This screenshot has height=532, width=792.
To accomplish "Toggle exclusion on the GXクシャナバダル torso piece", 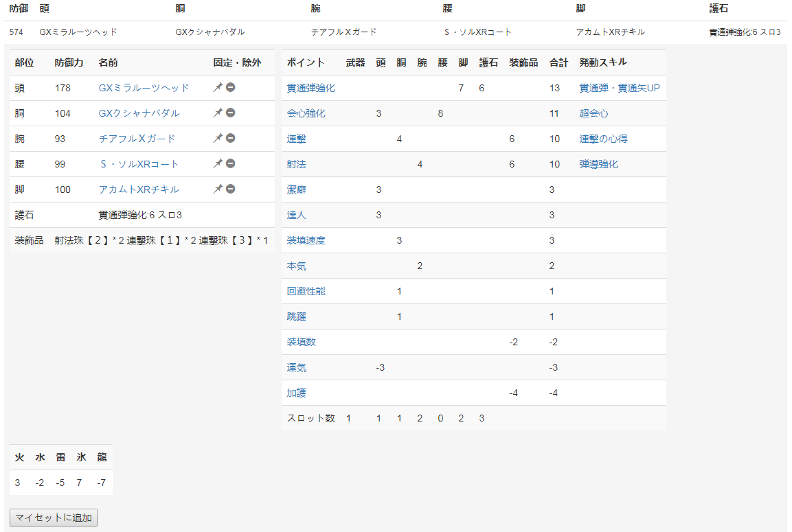I will 229,113.
